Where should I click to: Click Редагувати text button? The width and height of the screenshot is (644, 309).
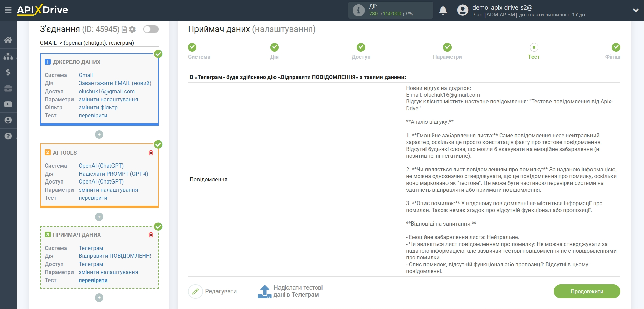point(221,291)
